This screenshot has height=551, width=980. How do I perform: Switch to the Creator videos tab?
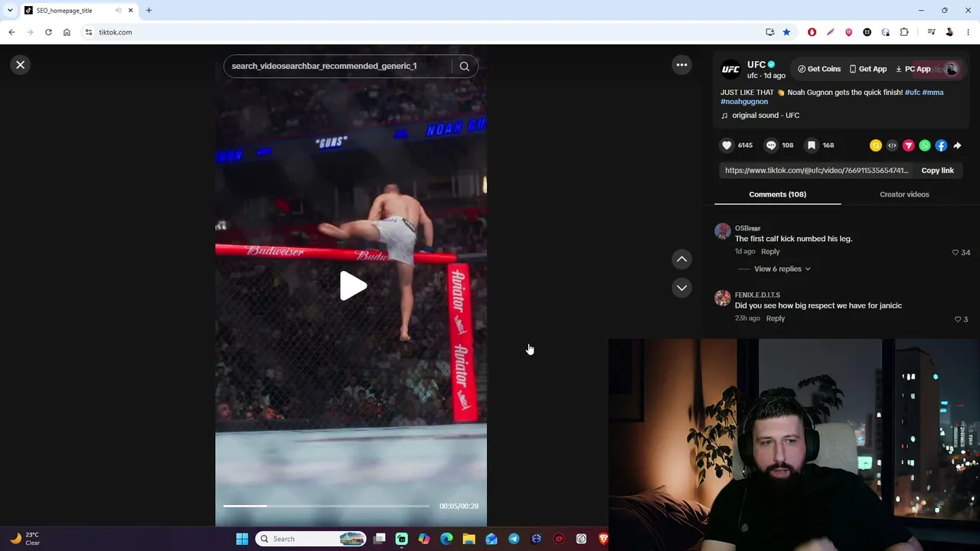(x=904, y=194)
